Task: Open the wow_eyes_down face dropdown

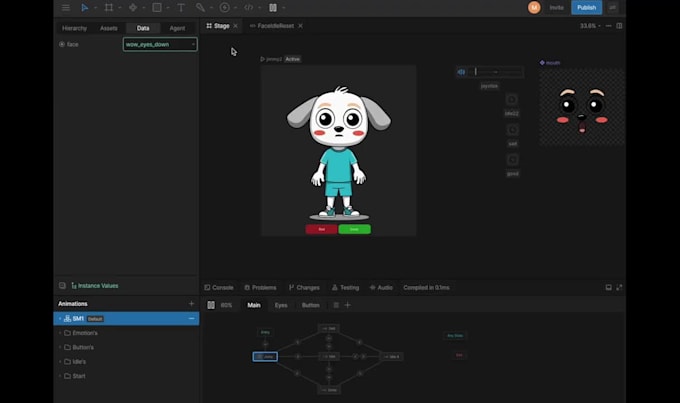Action: point(160,44)
